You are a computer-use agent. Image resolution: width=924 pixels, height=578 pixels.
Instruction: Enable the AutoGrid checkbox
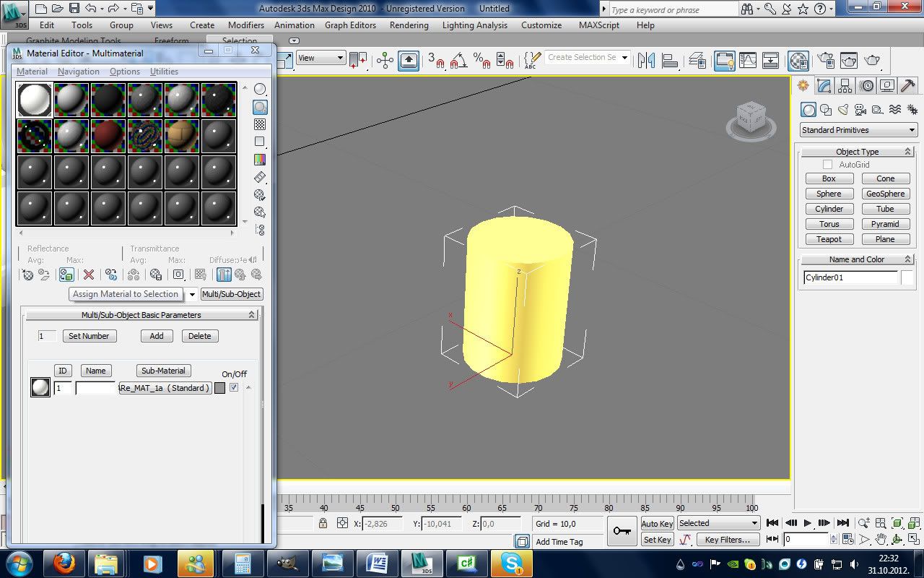point(827,165)
